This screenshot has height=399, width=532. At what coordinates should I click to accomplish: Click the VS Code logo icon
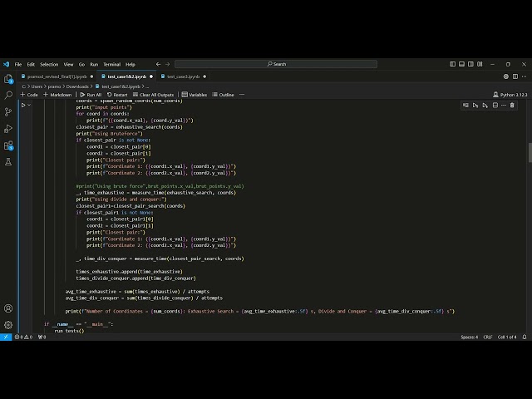[x=6, y=64]
